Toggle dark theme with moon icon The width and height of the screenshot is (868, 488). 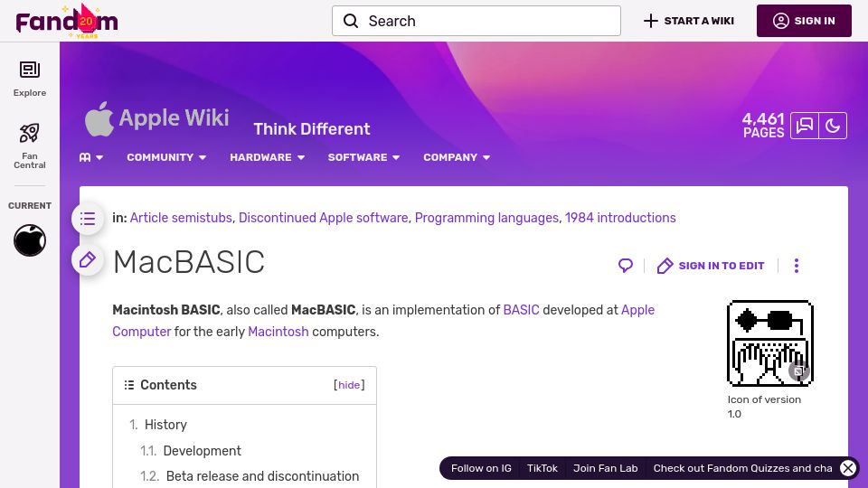coord(833,126)
